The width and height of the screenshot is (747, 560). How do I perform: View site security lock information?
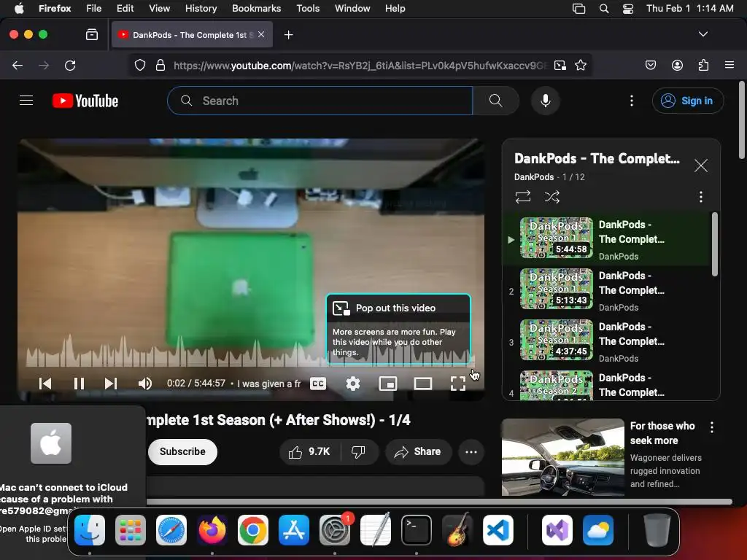pos(160,65)
